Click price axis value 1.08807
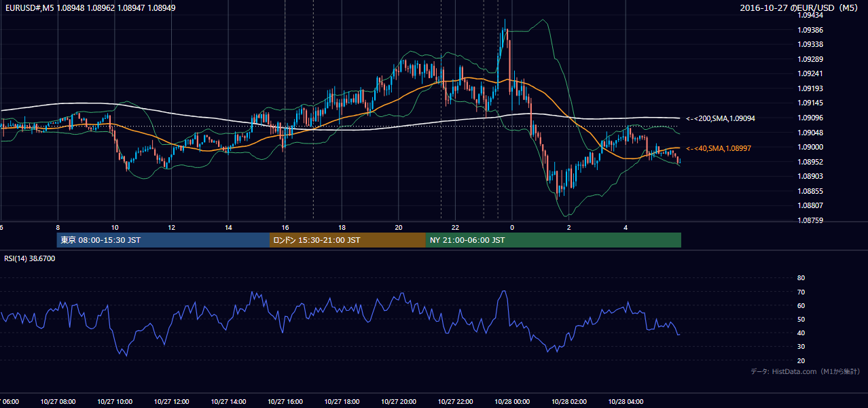868x408 pixels. pyautogui.click(x=810, y=205)
